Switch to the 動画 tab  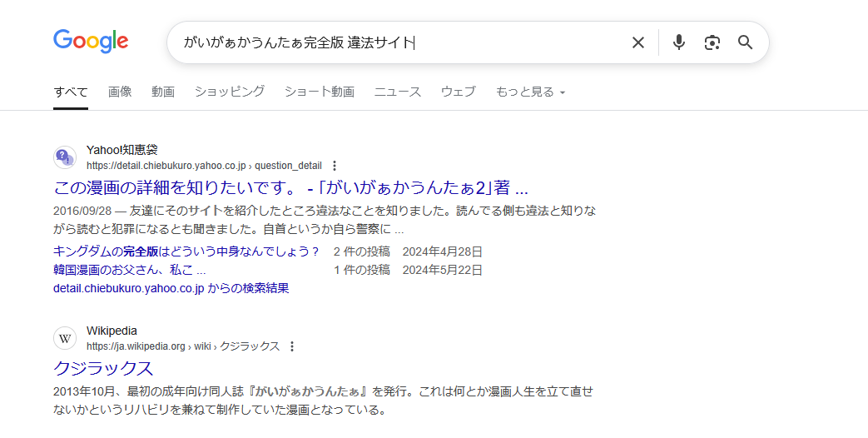coord(163,92)
